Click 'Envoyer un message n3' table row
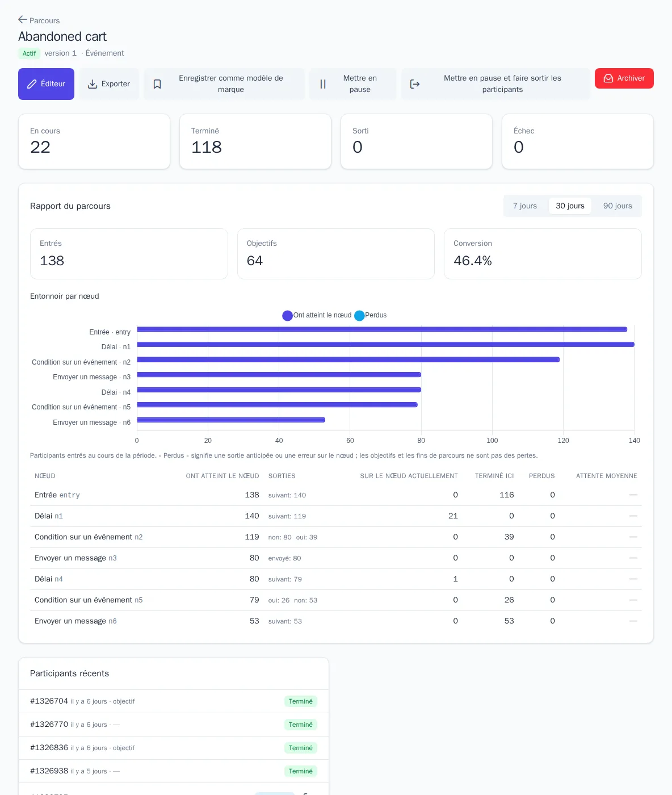The height and width of the screenshot is (795, 672). (x=336, y=558)
